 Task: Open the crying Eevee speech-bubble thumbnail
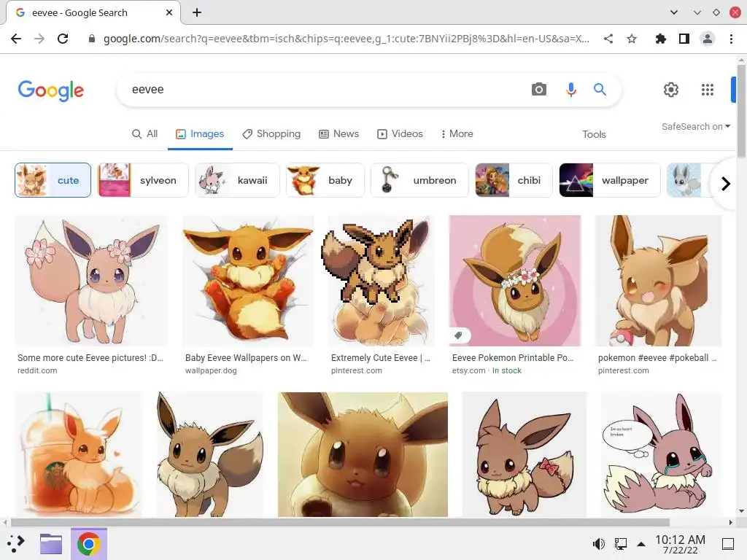(661, 454)
